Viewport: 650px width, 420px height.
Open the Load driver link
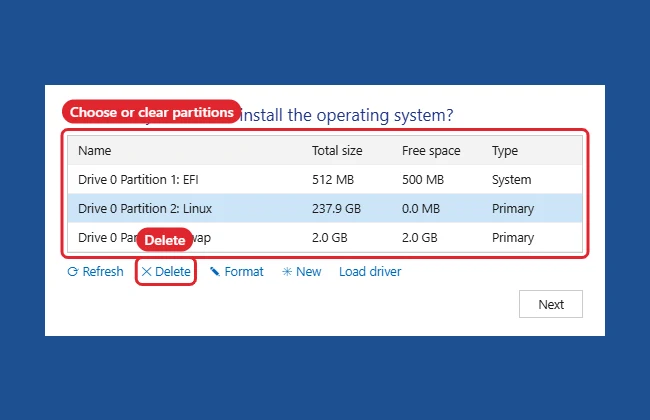click(370, 272)
